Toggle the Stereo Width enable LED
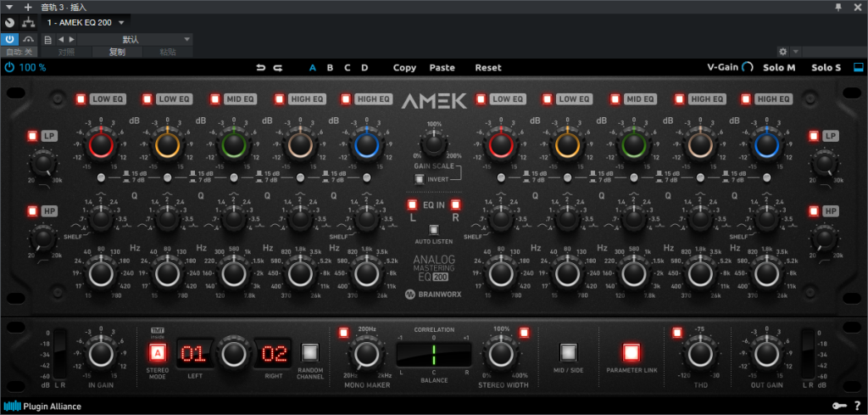This screenshot has width=868, height=415. (524, 333)
